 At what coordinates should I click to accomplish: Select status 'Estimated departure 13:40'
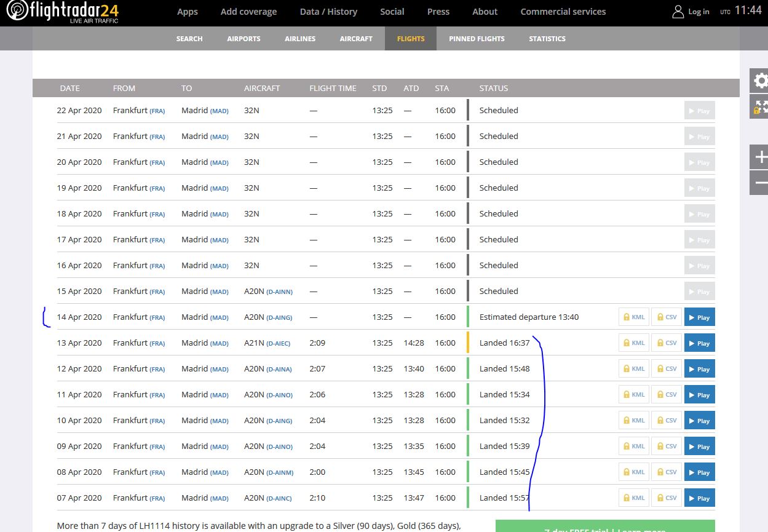(529, 317)
